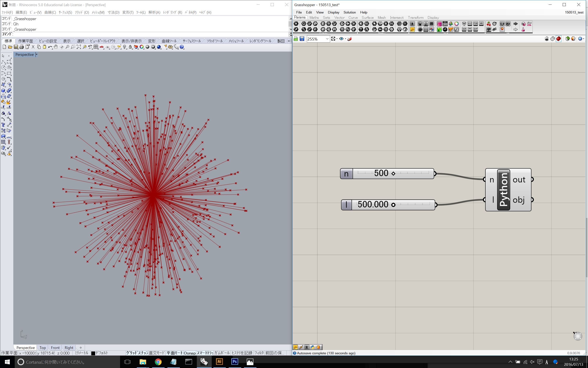Expand more Rhino toolbar tabs with » arrow
Image resolution: width=588 pixels, height=368 pixels.
pos(289,41)
